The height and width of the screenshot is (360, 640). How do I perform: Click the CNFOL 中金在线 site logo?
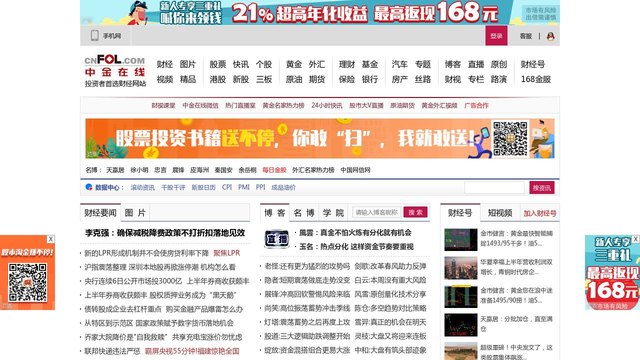click(x=115, y=71)
